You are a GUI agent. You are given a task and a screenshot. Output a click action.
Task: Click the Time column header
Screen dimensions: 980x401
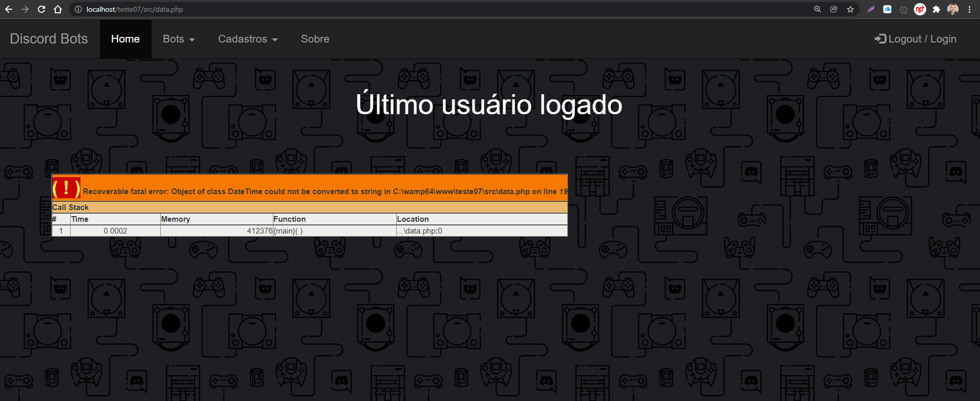pyautogui.click(x=115, y=219)
